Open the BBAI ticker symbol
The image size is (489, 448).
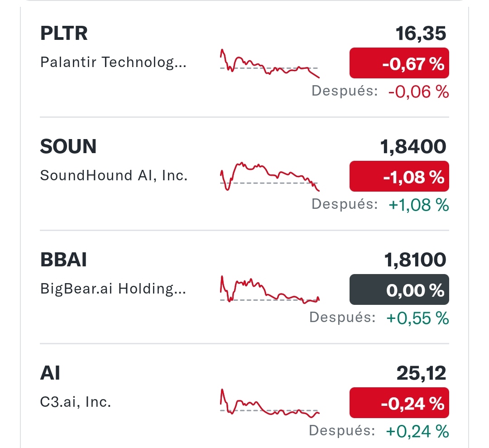pos(64,260)
